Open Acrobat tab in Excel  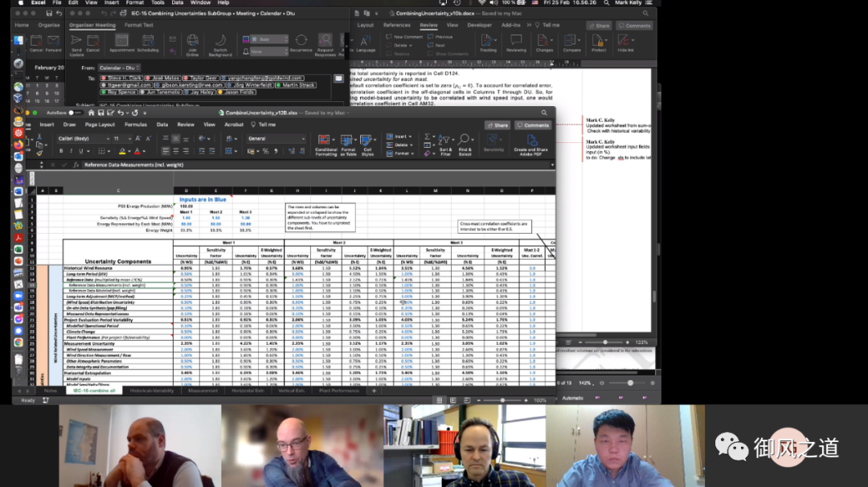[x=234, y=125]
